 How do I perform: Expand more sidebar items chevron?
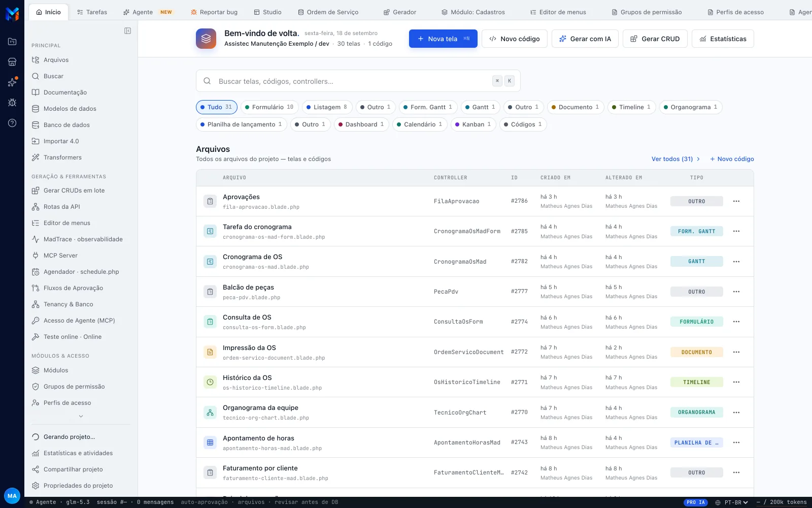(x=81, y=416)
